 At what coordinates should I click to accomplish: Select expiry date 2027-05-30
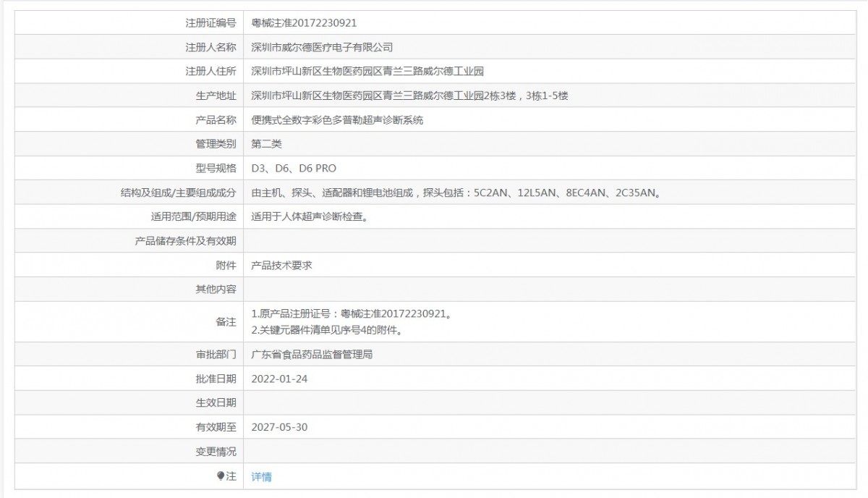click(279, 427)
